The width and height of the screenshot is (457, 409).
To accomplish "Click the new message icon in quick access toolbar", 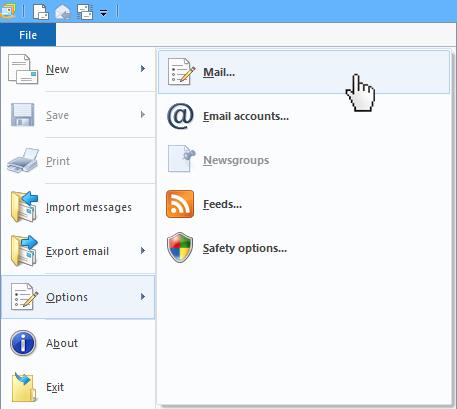I will pos(41,11).
